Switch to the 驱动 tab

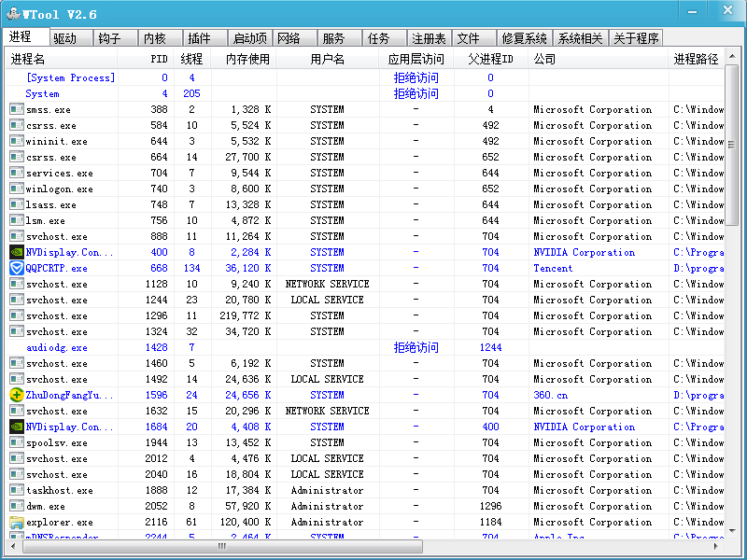(x=71, y=38)
